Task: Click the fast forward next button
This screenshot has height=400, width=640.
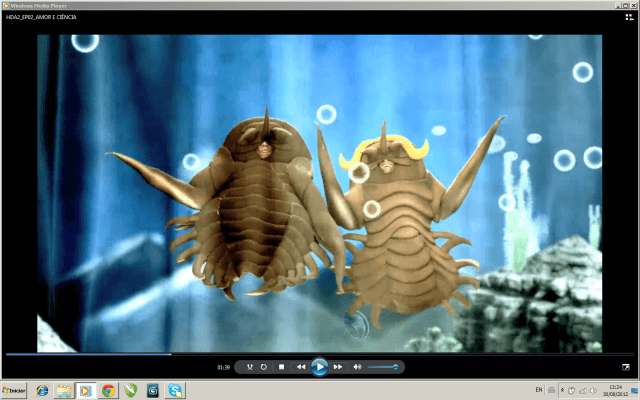Action: [338, 367]
